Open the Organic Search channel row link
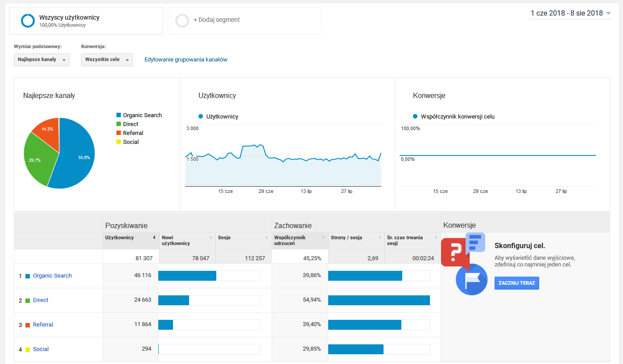Screen dimensions: 623x364 coord(52,276)
